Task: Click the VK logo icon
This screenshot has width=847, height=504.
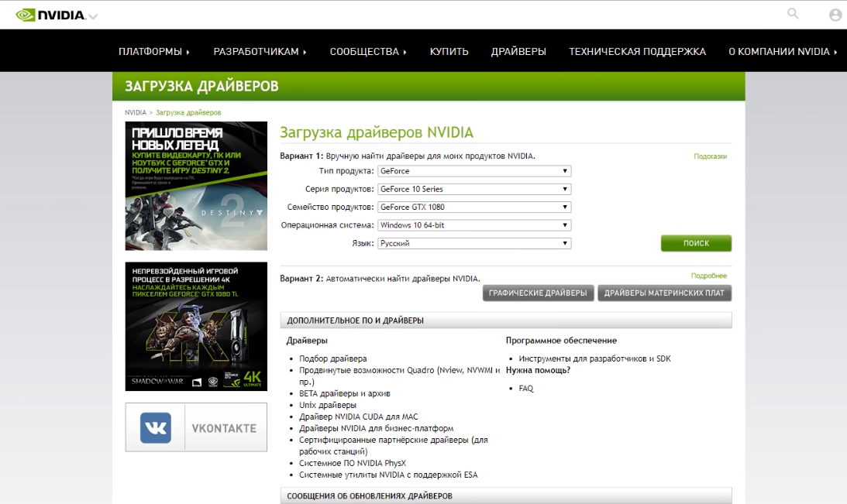Action: pyautogui.click(x=156, y=428)
